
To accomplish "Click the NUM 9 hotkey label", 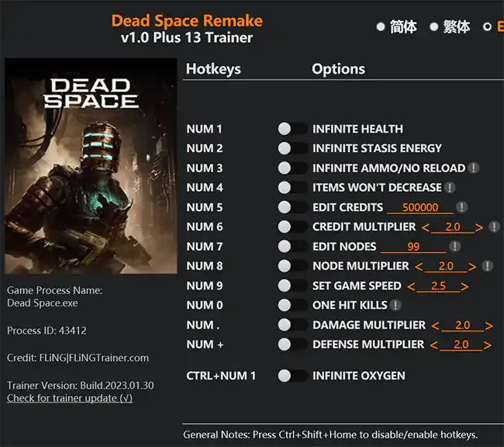I will point(205,286).
